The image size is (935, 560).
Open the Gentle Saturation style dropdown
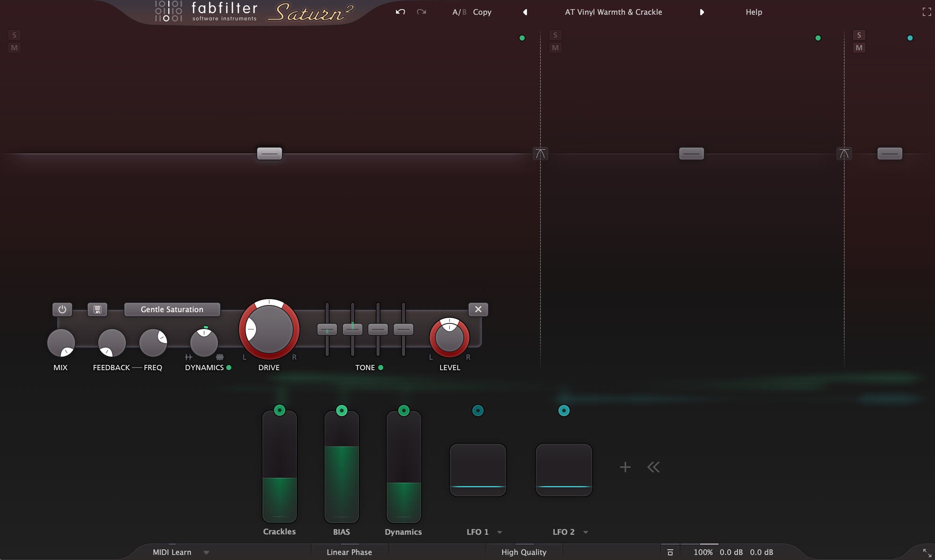click(x=172, y=309)
